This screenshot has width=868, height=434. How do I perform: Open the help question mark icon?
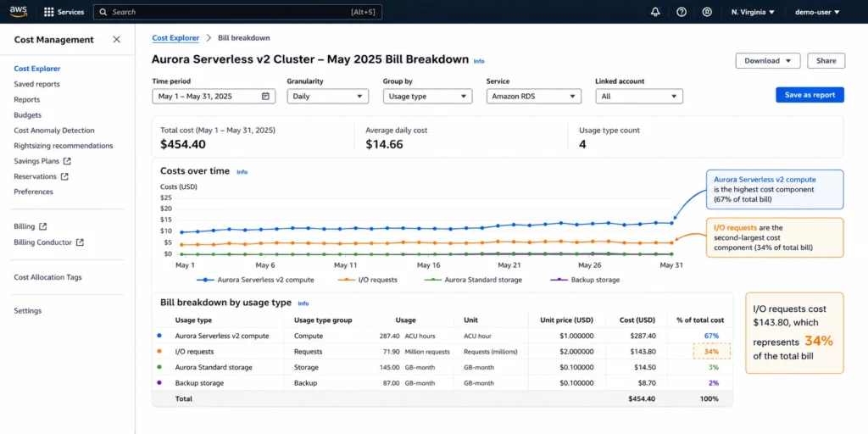tap(682, 12)
